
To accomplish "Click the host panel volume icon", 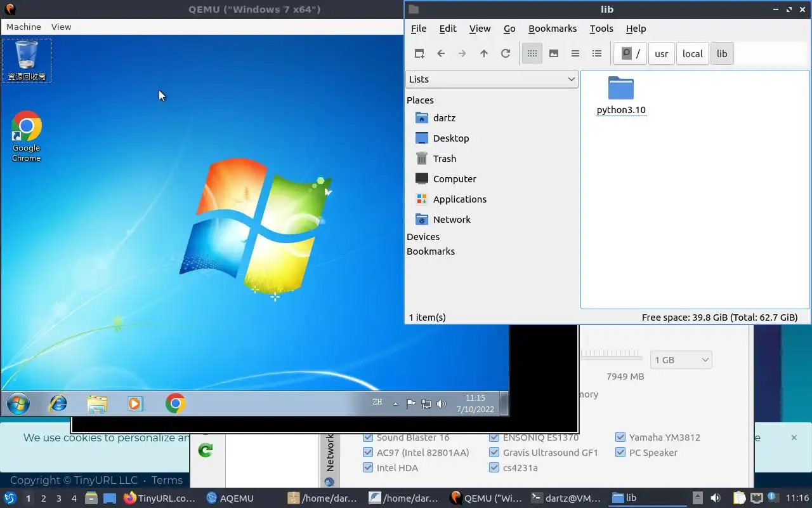I will click(x=716, y=498).
